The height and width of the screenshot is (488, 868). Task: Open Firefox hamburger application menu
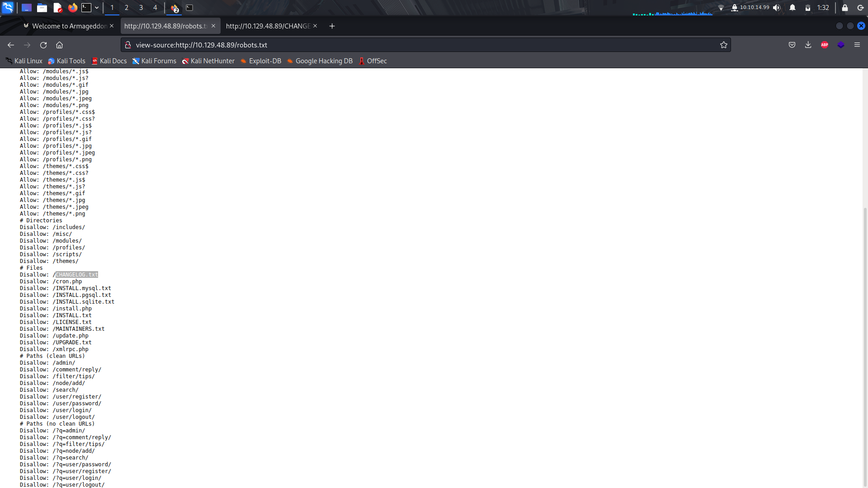(857, 45)
